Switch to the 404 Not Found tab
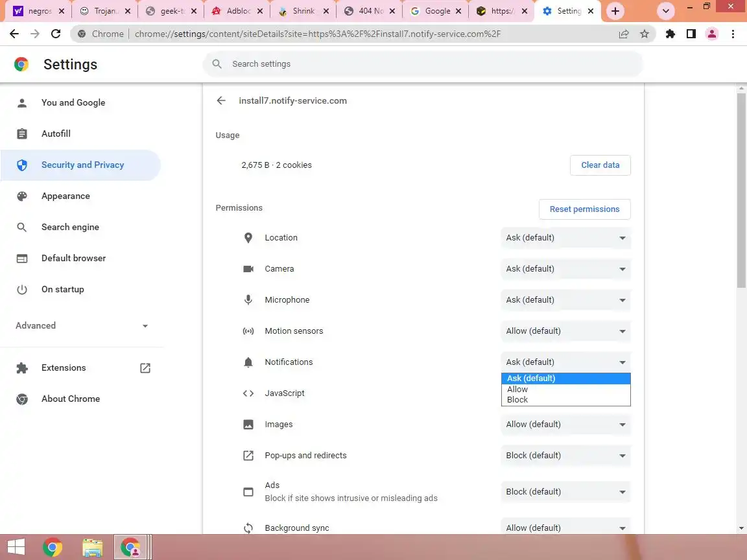The image size is (747, 560). click(370, 11)
